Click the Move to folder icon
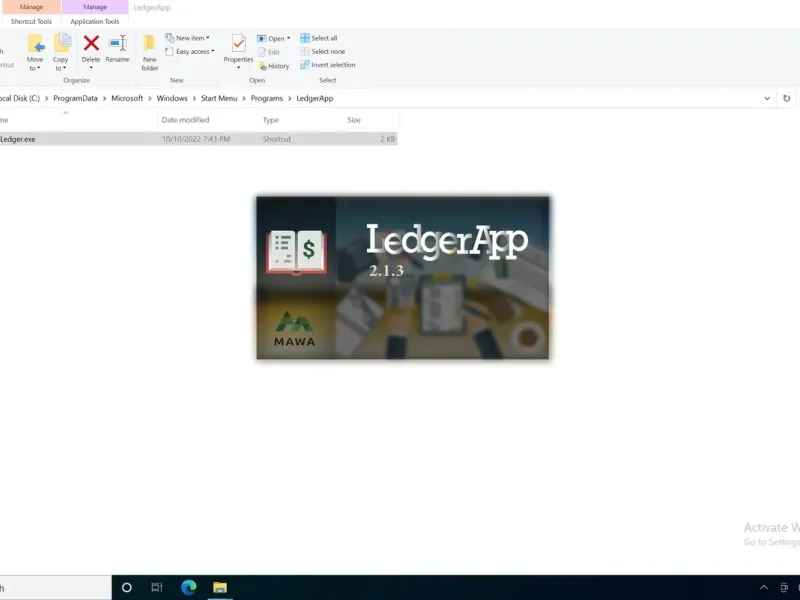 pos(36,44)
